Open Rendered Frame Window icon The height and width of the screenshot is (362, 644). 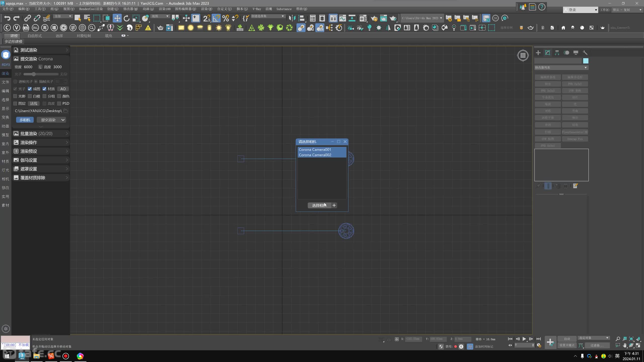point(383,18)
